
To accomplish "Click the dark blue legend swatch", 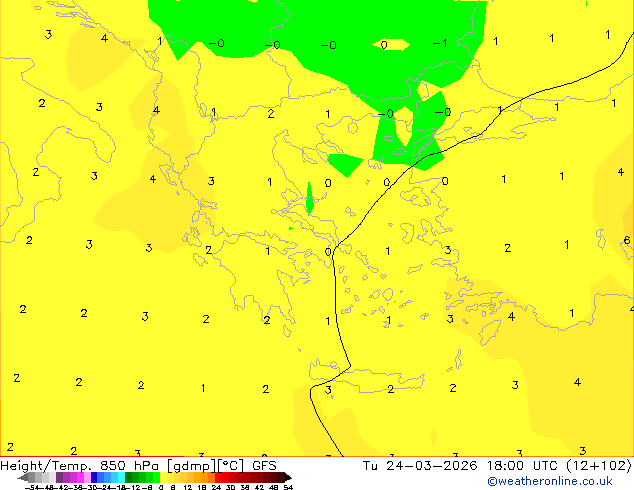I will (x=94, y=477).
